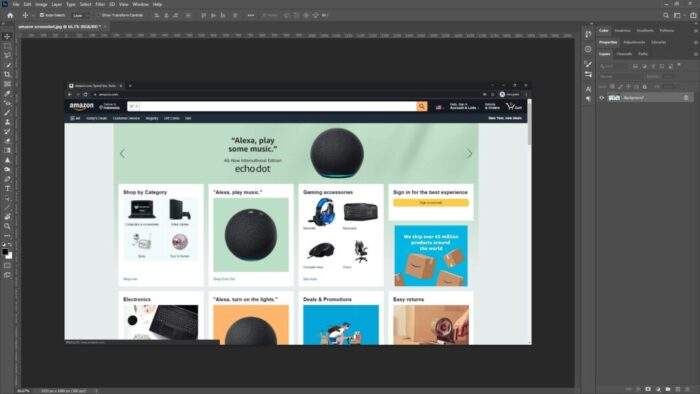Select the Magic Wand tool
The height and width of the screenshot is (394, 700).
pos(7,65)
